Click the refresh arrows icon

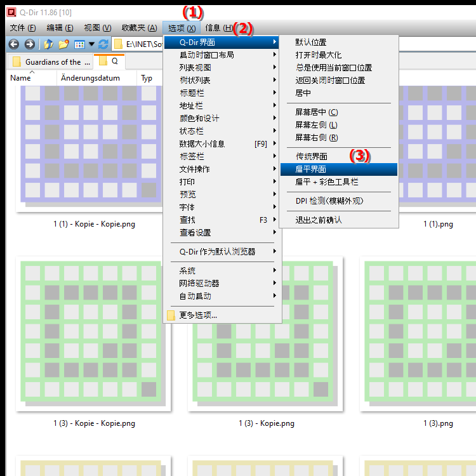coord(103,44)
